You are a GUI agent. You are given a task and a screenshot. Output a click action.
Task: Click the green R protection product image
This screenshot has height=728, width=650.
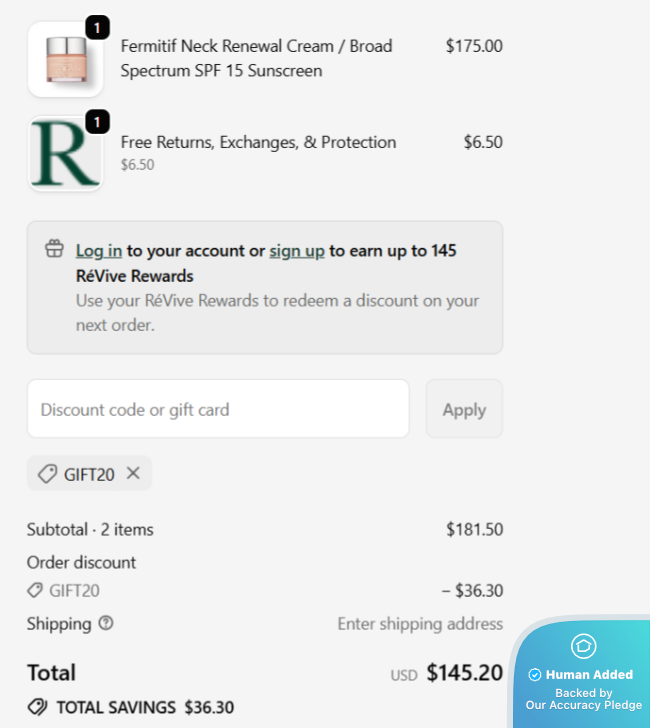[65, 154]
